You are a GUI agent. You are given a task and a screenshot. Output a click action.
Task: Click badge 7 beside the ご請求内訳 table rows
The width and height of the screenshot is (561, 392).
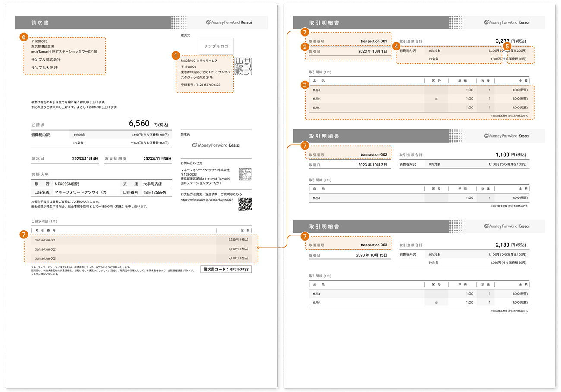[24, 234]
